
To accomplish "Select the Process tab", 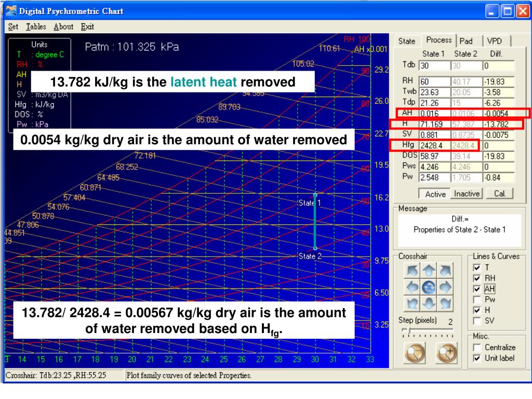I will [438, 40].
